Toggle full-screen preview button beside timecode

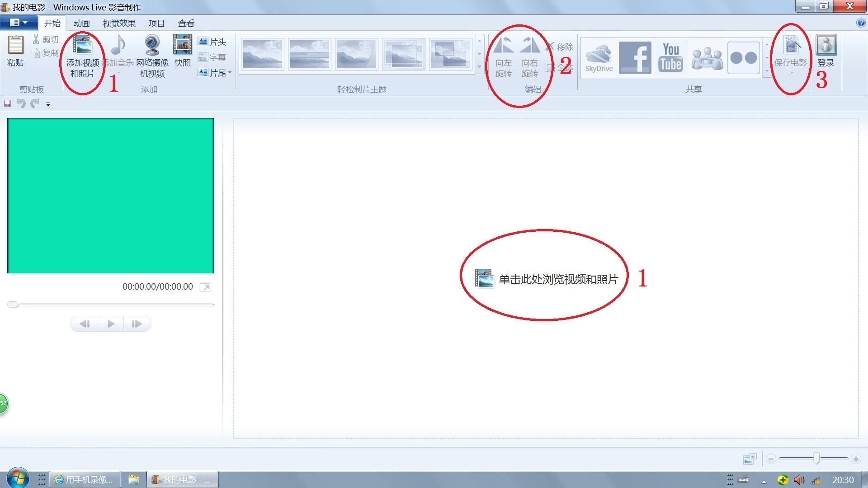click(205, 287)
